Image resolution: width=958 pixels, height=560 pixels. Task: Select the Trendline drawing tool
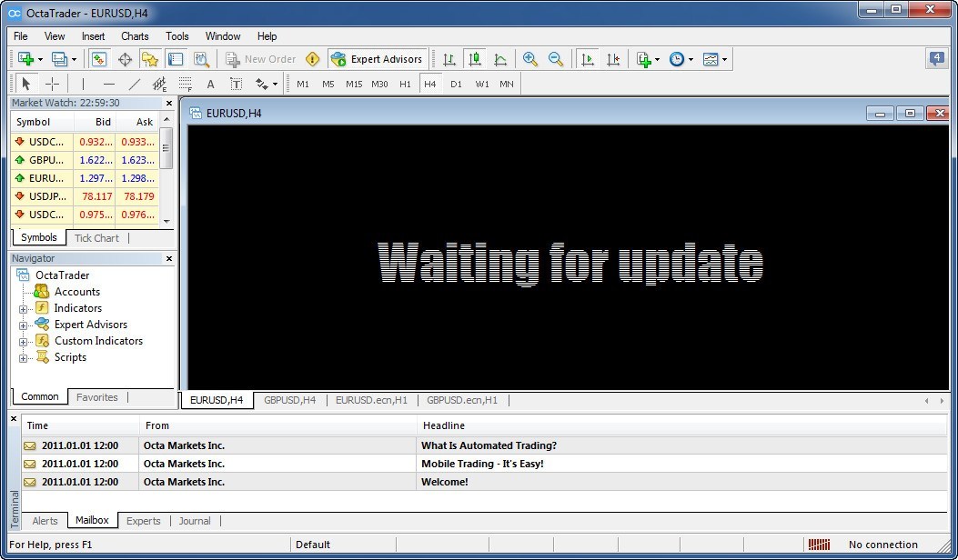pyautogui.click(x=134, y=83)
